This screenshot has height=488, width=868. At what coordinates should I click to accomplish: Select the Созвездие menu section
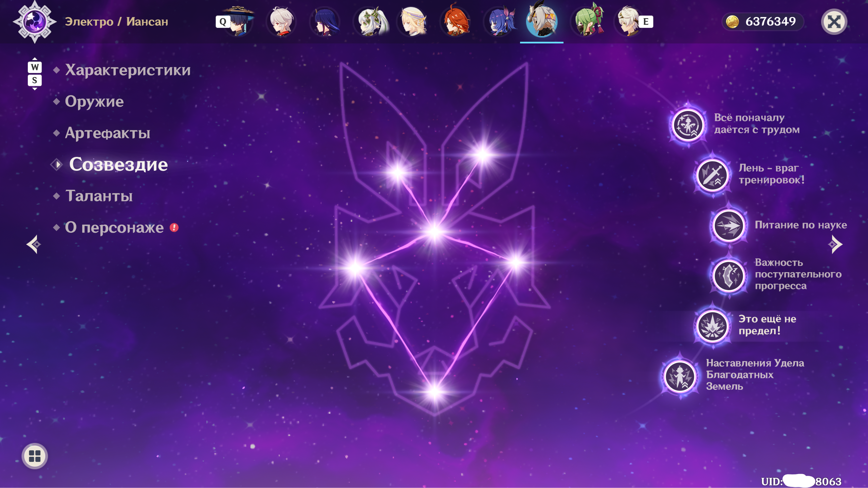(118, 164)
